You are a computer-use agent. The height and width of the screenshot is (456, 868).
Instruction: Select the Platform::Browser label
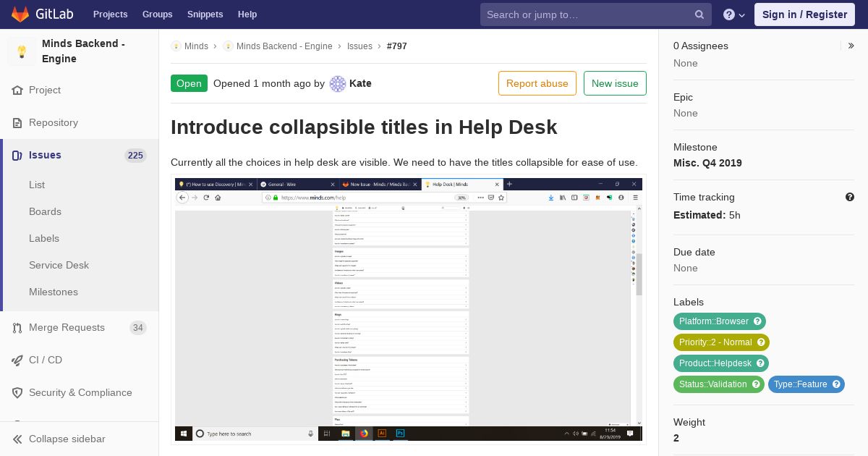tap(714, 321)
